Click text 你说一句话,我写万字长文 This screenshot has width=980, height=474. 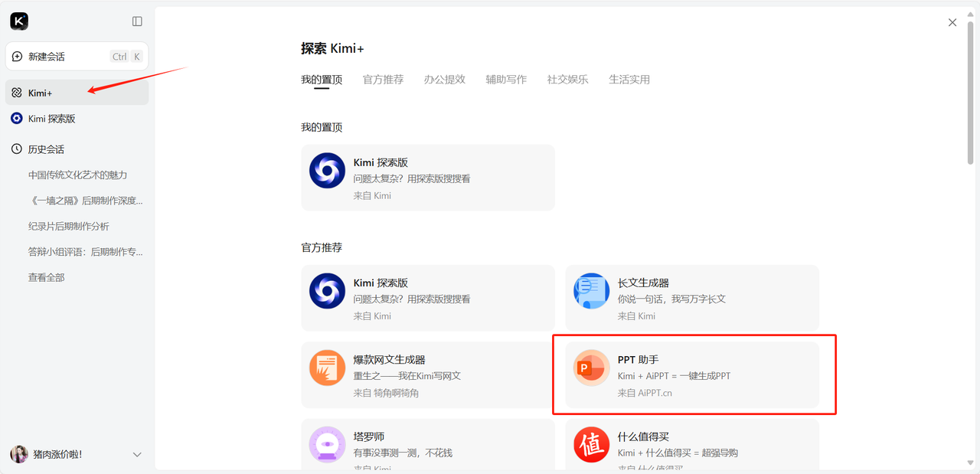point(671,299)
